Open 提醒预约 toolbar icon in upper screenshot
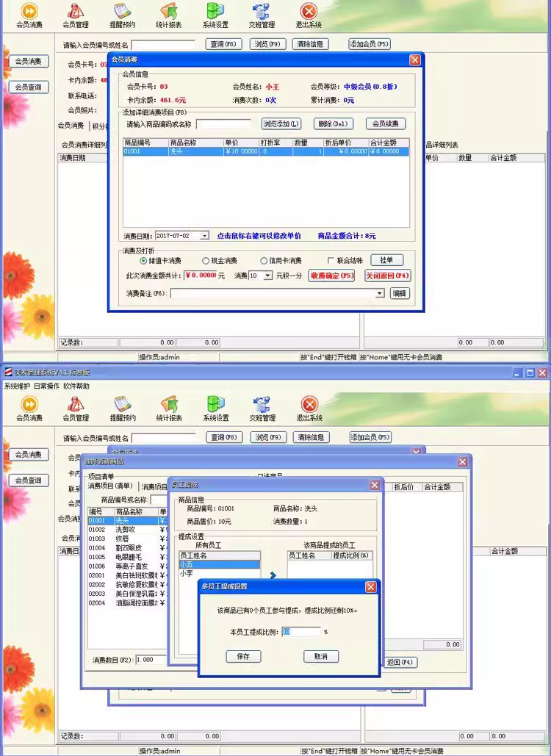The width and height of the screenshot is (551, 756). pyautogui.click(x=123, y=15)
